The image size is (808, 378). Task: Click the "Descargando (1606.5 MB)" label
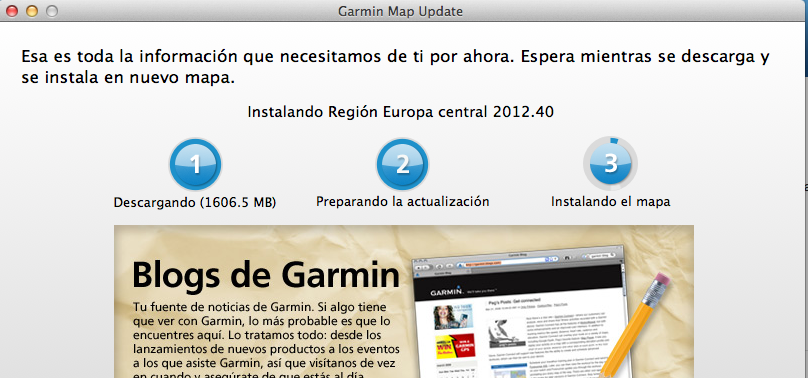(x=195, y=202)
